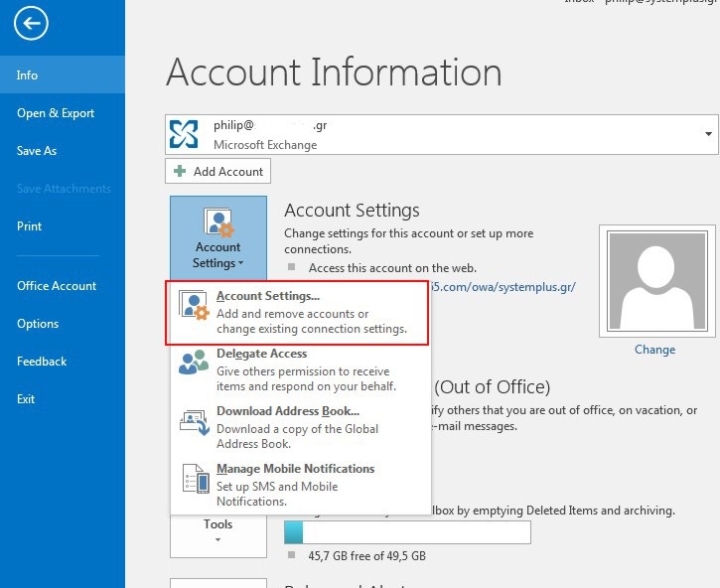Image resolution: width=720 pixels, height=588 pixels.
Task: Click the mailbox storage usage bar
Action: [407, 532]
